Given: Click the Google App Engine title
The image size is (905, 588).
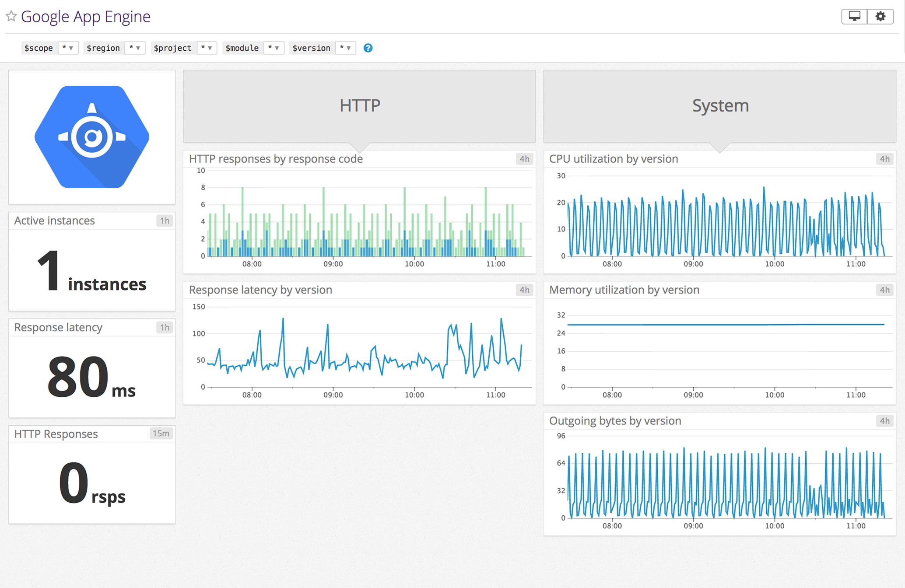Looking at the screenshot, I should [x=86, y=17].
